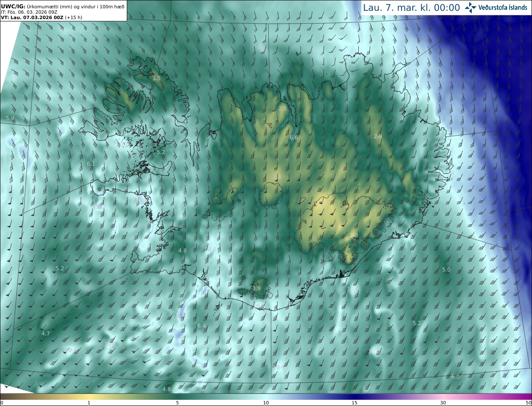Click the '6.0' value on the map
Viewport: 532px width, 406px height.
[456, 377]
